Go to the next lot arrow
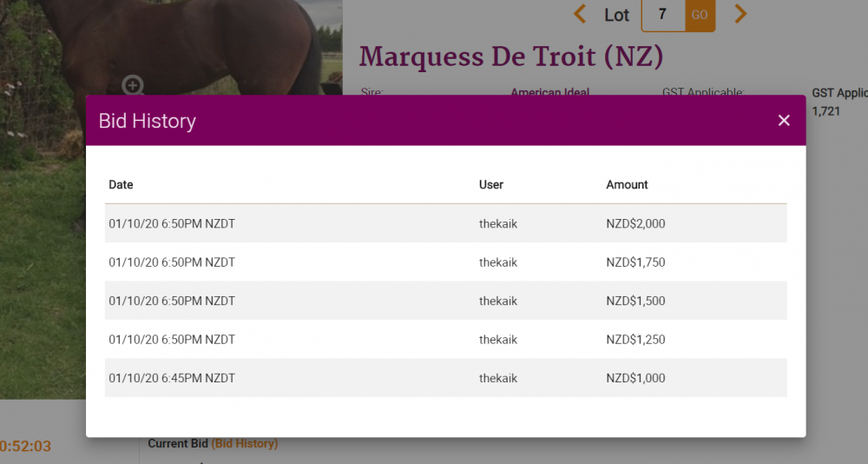This screenshot has height=464, width=868. (x=740, y=14)
